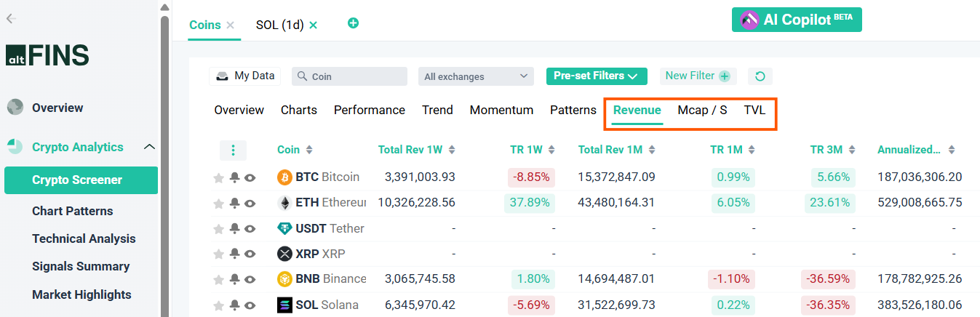Open the Pre-set Filters dropdown
Image resolution: width=980 pixels, height=317 pixels.
pyautogui.click(x=597, y=76)
